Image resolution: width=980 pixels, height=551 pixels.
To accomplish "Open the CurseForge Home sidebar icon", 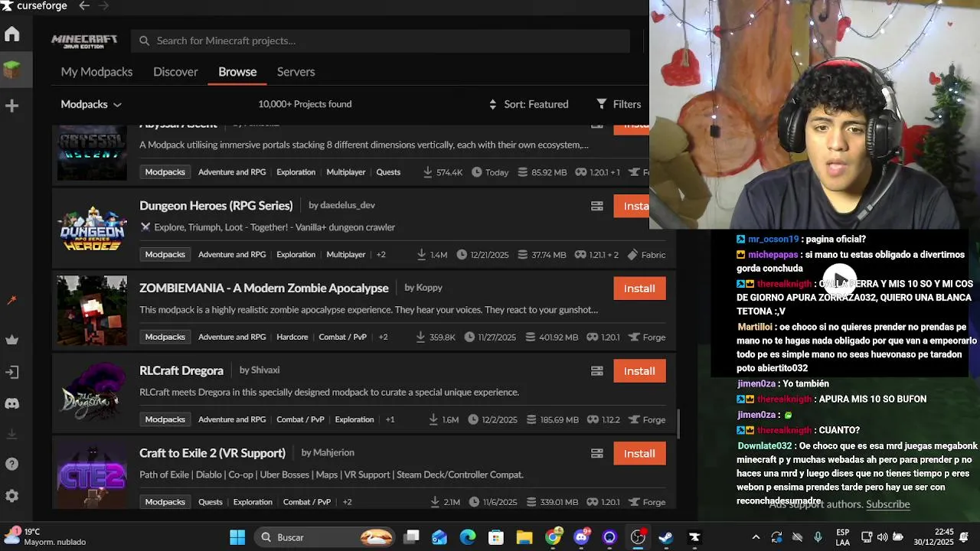I will pyautogui.click(x=11, y=34).
